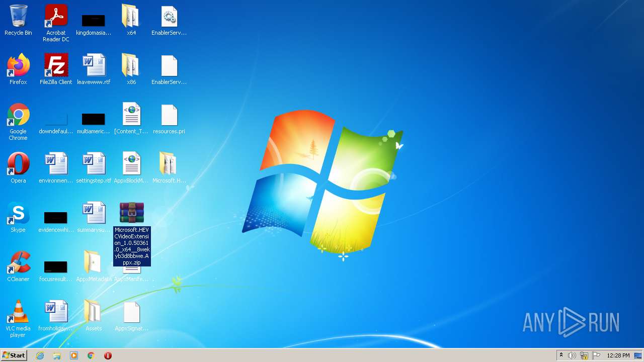Open Opera from the taskbar

point(108,355)
